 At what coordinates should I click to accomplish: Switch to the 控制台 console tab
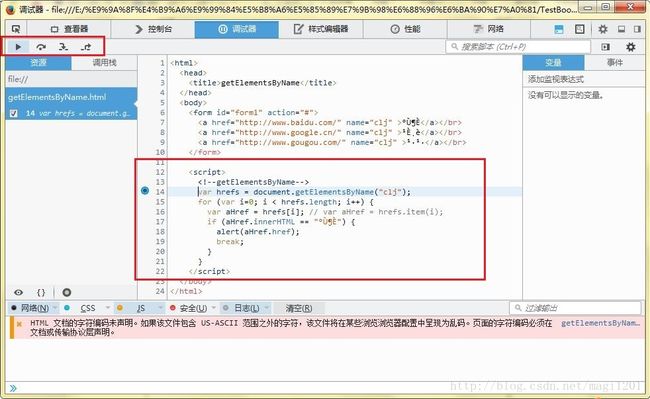(153, 29)
